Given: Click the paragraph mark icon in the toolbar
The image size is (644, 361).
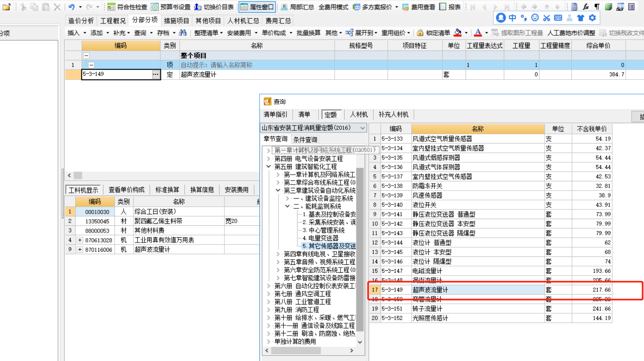Looking at the screenshot, I should click(x=597, y=7).
